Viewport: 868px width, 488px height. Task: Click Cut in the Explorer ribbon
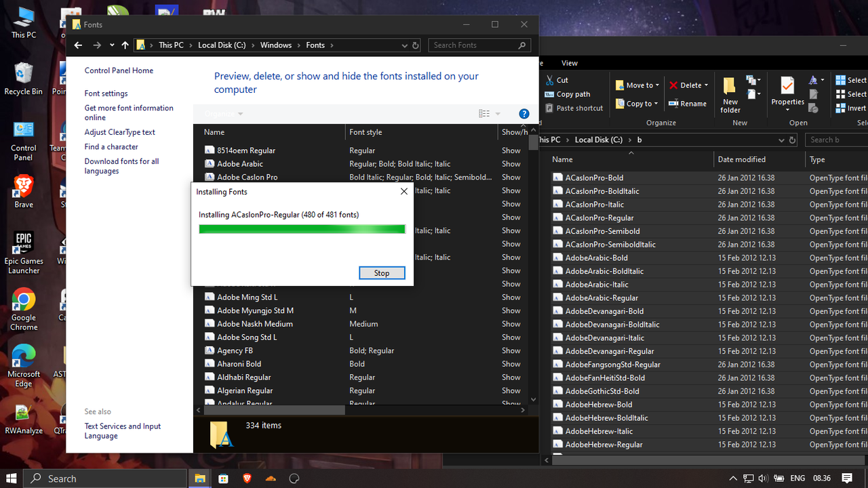point(557,80)
